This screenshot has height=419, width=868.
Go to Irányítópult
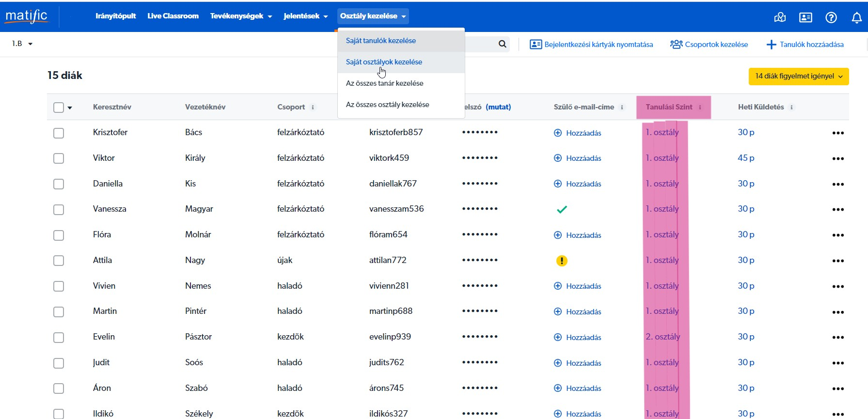(116, 16)
